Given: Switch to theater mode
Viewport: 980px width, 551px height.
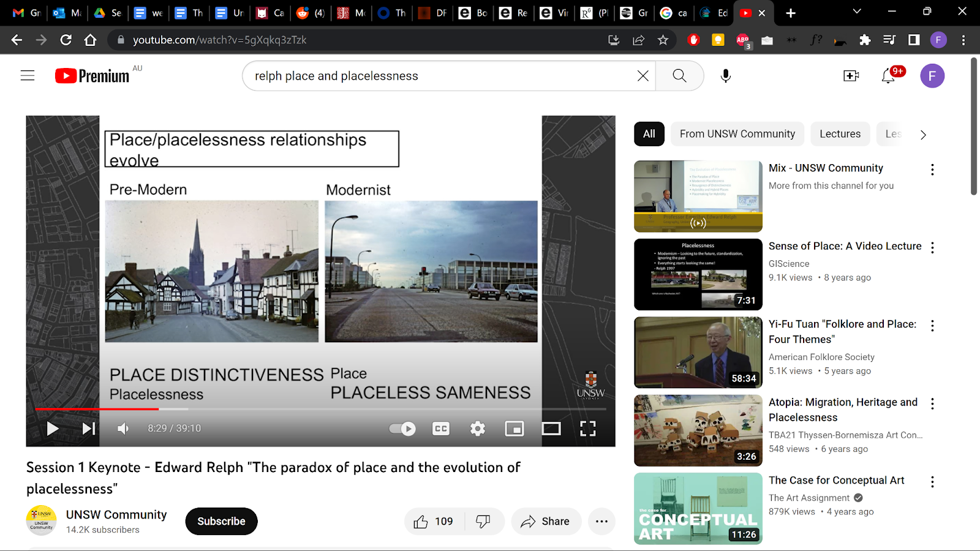Looking at the screenshot, I should (551, 429).
